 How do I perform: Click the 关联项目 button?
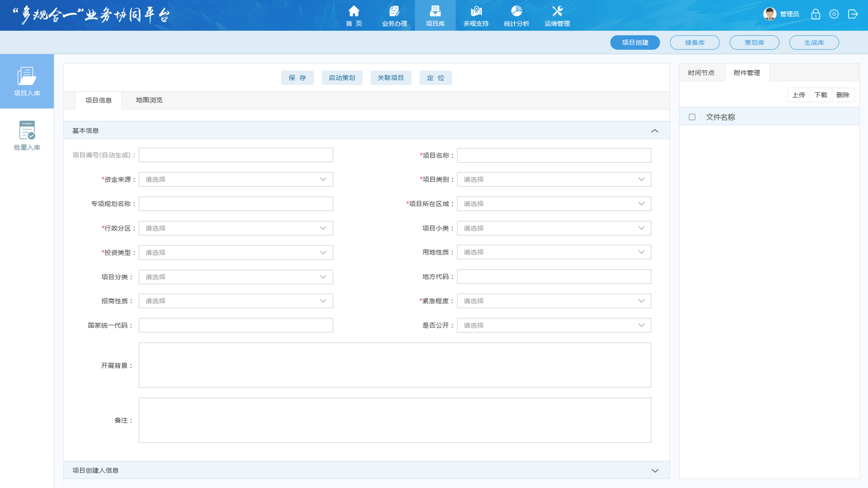tap(391, 78)
